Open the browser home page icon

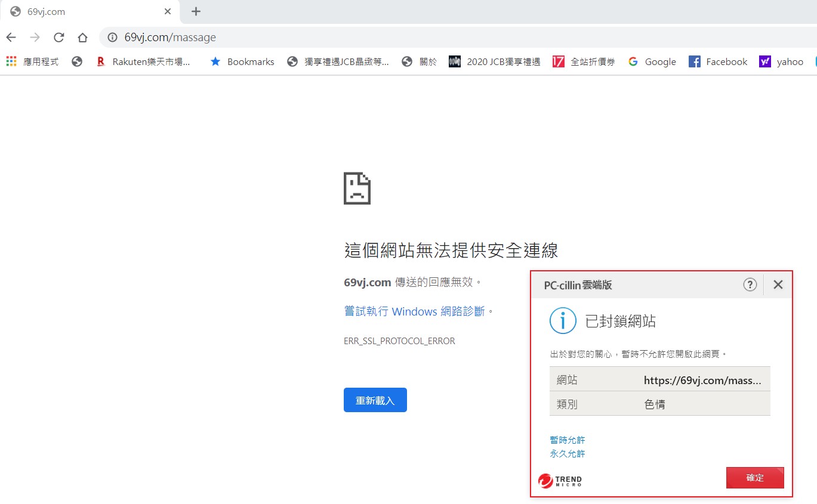(x=82, y=38)
